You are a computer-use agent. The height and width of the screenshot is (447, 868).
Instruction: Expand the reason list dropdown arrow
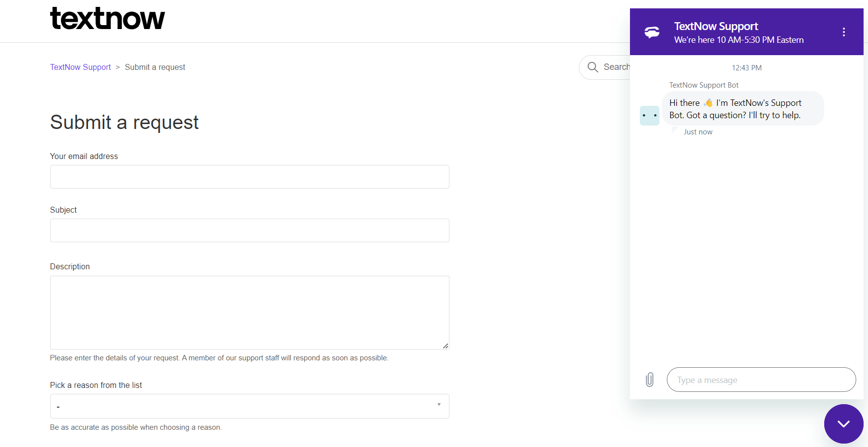tap(438, 404)
